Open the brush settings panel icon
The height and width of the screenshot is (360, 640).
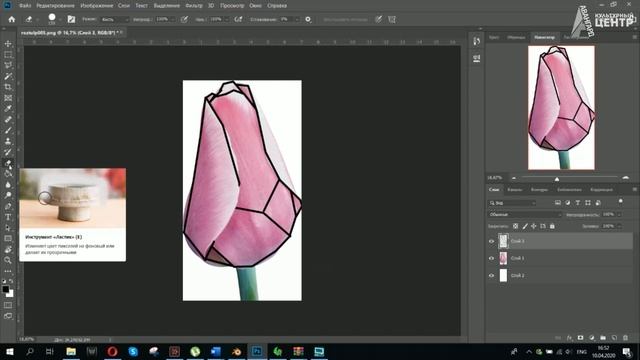coord(71,19)
